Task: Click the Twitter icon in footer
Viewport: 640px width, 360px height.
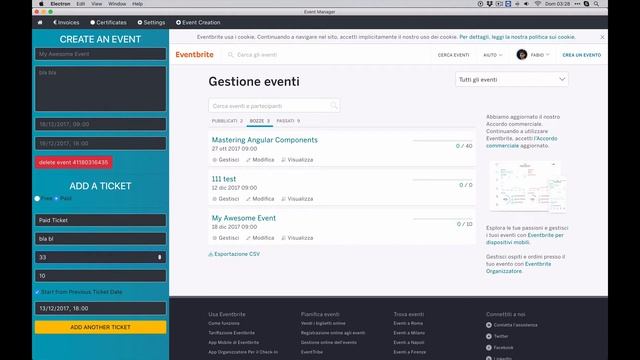Action: point(489,336)
